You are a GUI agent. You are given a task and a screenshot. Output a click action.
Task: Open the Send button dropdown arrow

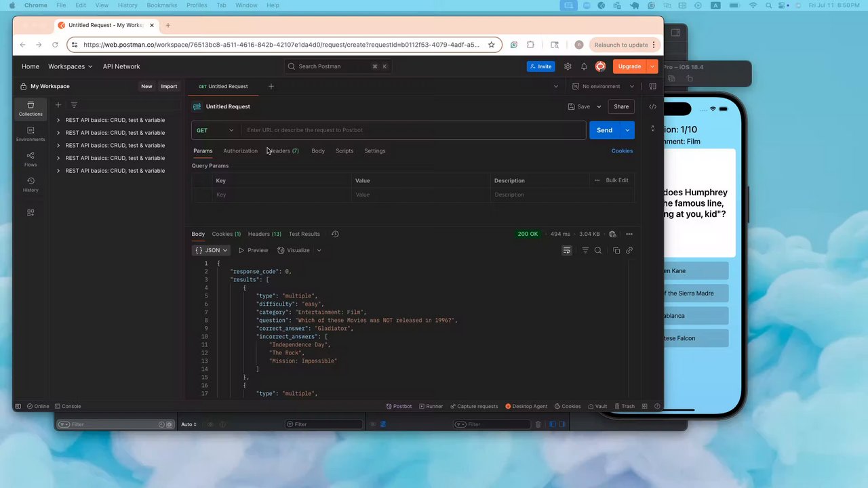(627, 130)
